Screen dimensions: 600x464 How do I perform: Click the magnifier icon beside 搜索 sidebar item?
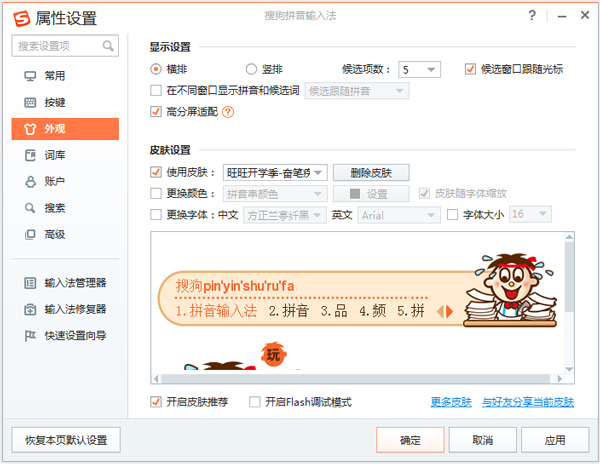pyautogui.click(x=30, y=208)
